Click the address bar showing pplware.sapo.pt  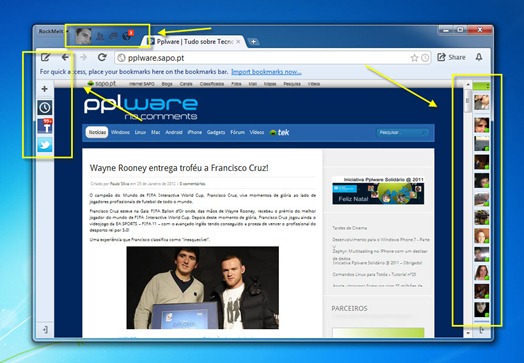[272, 58]
